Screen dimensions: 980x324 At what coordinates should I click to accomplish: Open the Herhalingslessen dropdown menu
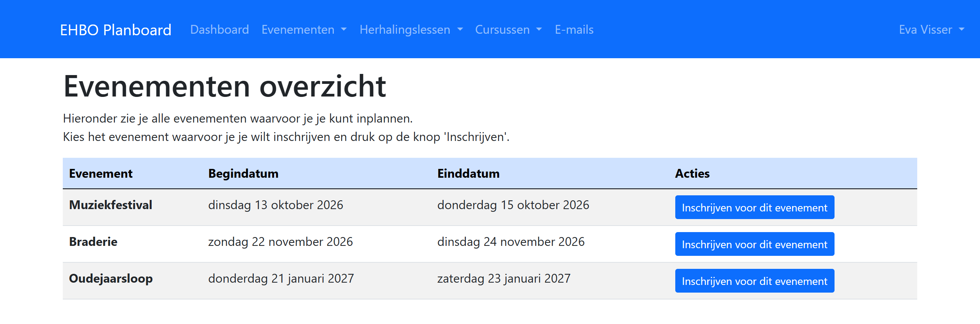tap(412, 29)
